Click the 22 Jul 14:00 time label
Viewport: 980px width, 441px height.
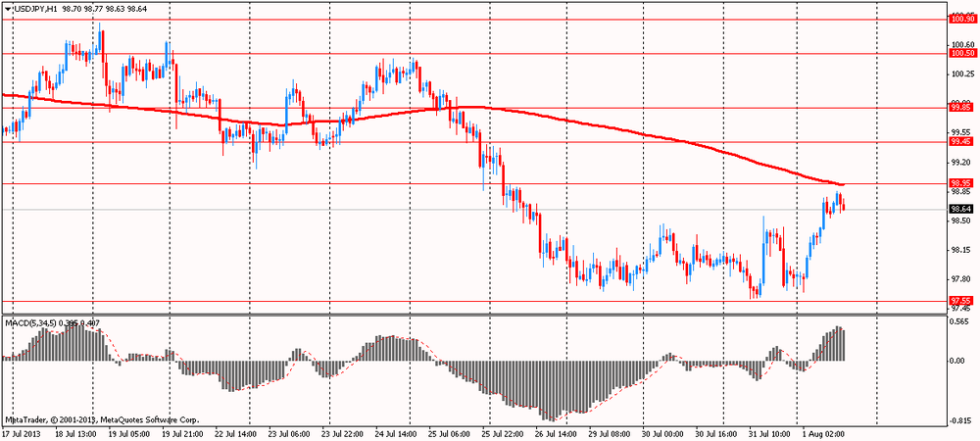[237, 433]
